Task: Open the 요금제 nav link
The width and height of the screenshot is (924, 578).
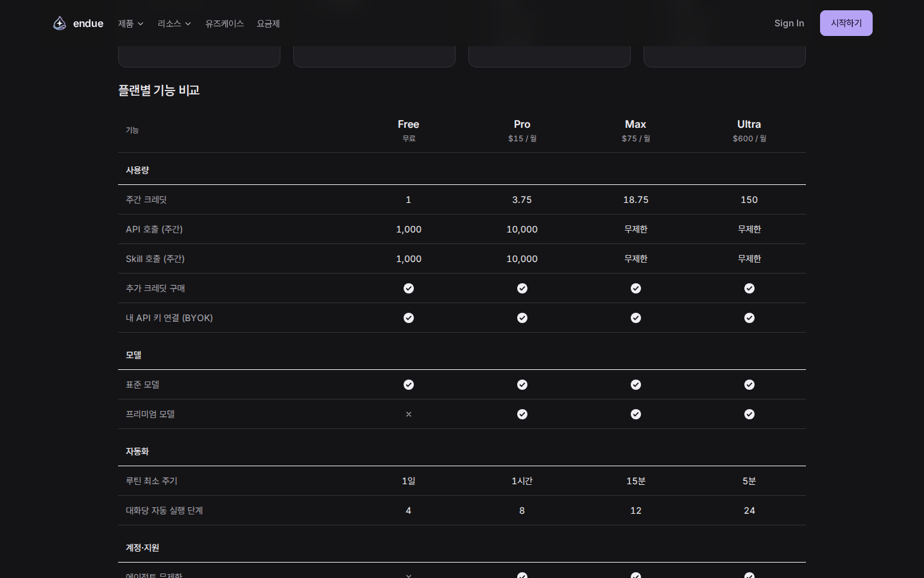Action: [268, 24]
